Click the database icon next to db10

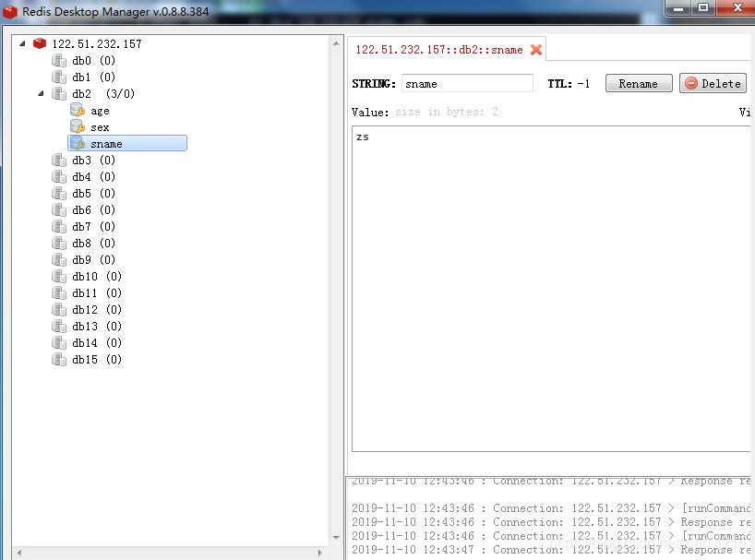[x=59, y=277]
